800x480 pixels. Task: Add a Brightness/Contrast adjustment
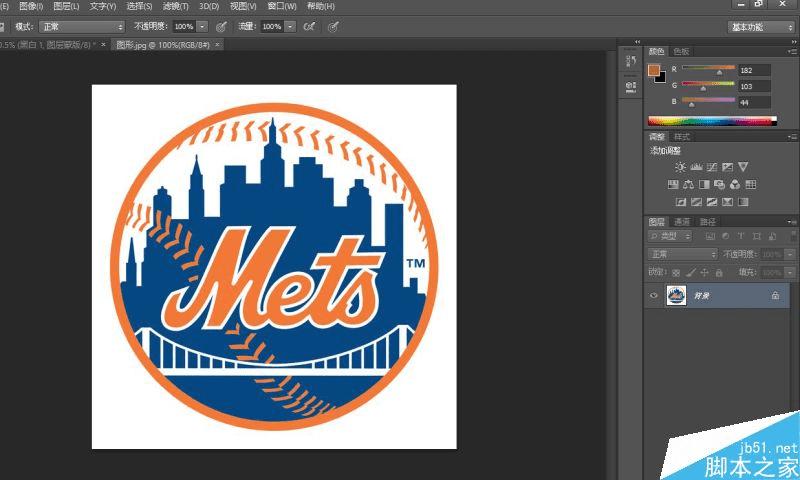click(x=680, y=167)
